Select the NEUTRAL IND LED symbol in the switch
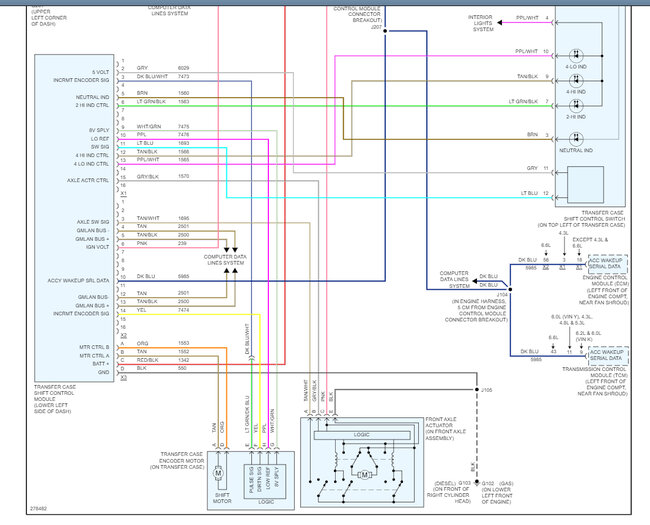The image size is (650, 525). pos(576,139)
